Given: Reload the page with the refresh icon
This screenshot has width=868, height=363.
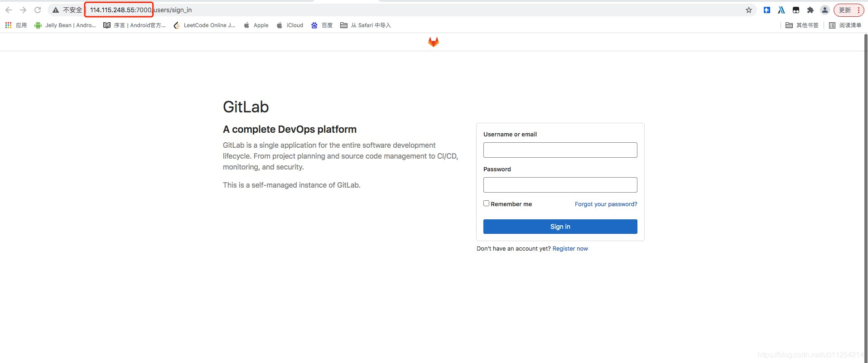Looking at the screenshot, I should 38,10.
